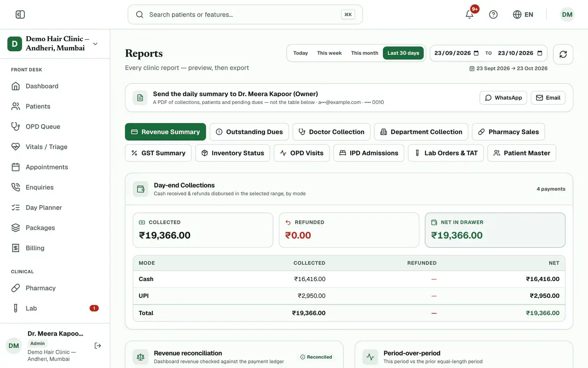Click the Billing receipt icon
The image size is (588, 368).
[16, 248]
